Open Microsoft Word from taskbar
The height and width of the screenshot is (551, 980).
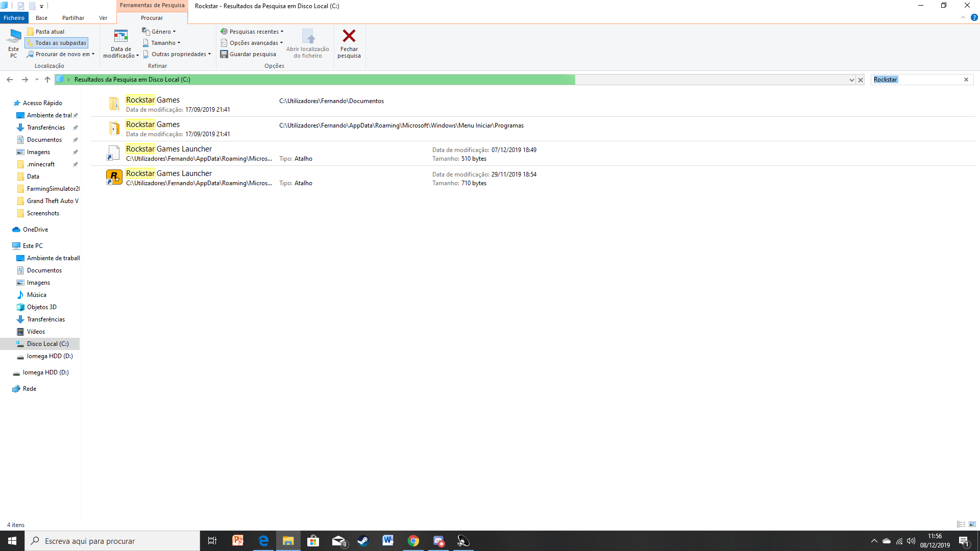(x=388, y=541)
